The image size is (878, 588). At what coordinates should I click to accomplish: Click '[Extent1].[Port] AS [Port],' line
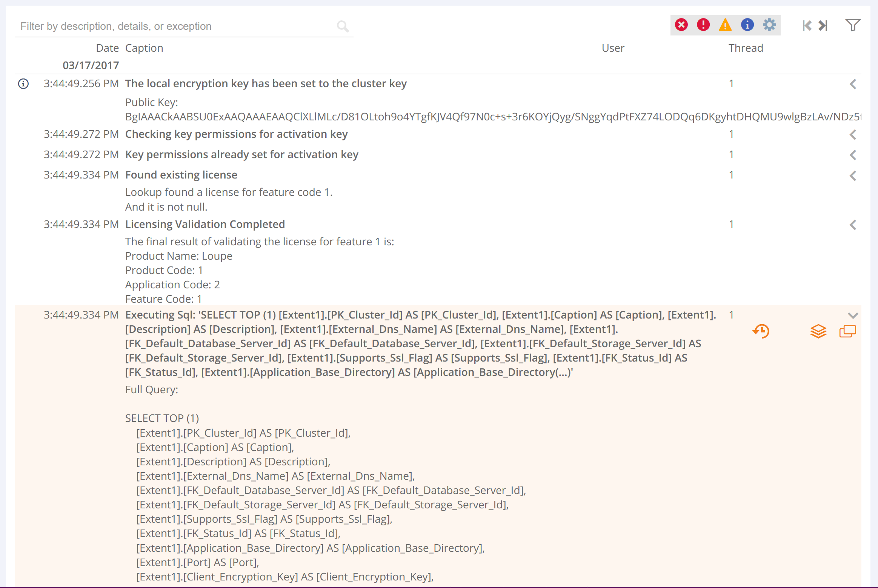198,562
